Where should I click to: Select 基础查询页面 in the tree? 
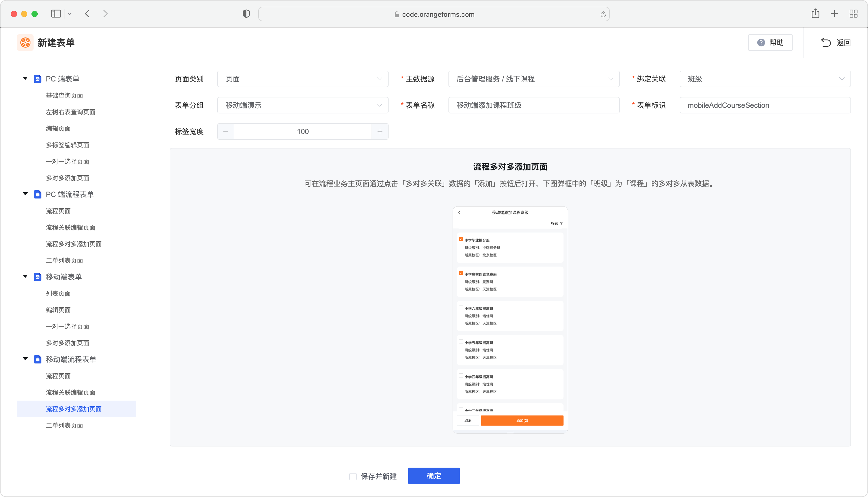click(x=65, y=96)
